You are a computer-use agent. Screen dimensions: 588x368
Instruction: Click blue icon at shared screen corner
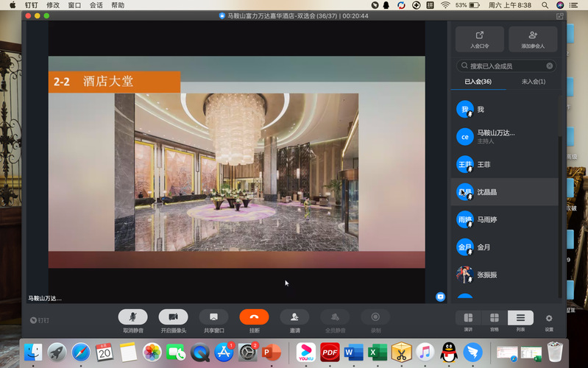click(440, 297)
